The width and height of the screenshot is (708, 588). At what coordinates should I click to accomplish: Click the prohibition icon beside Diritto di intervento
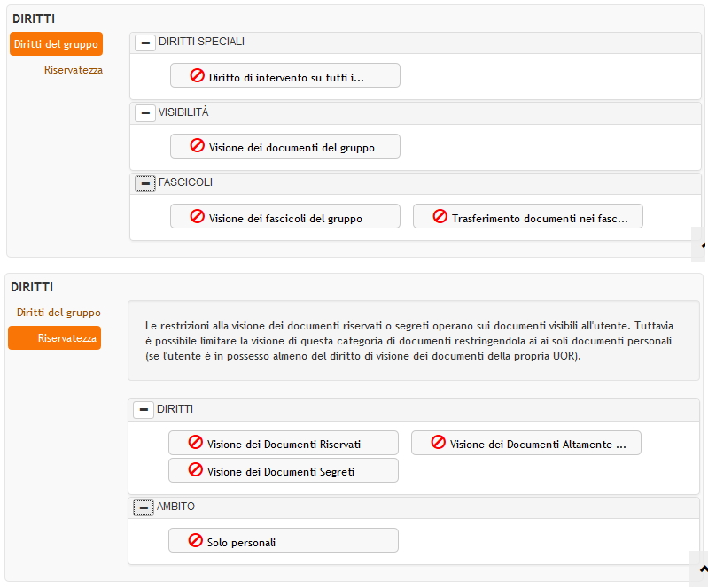click(x=198, y=76)
